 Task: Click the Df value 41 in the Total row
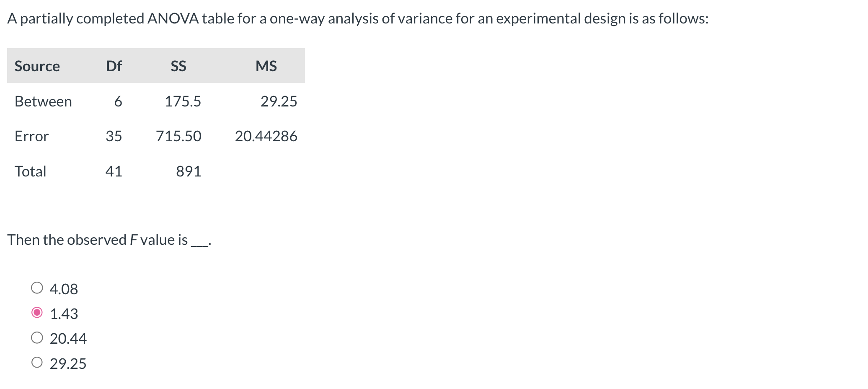(114, 171)
